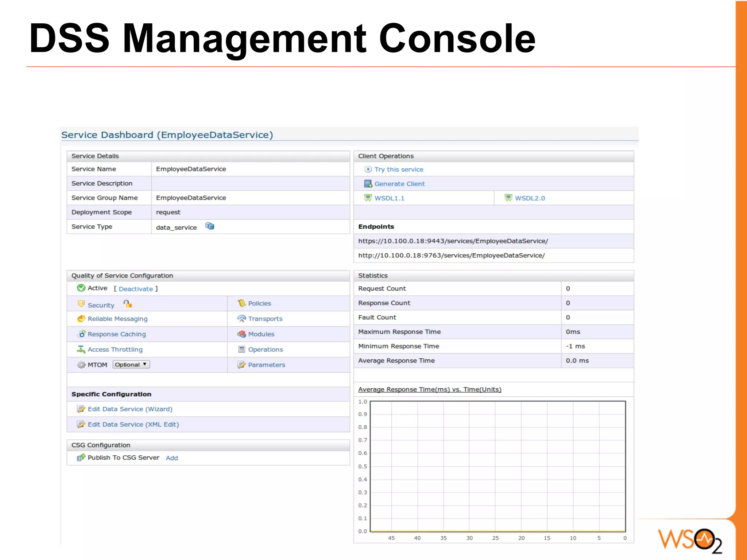747x560 pixels.
Task: Open the Modules link
Action: [261, 334]
